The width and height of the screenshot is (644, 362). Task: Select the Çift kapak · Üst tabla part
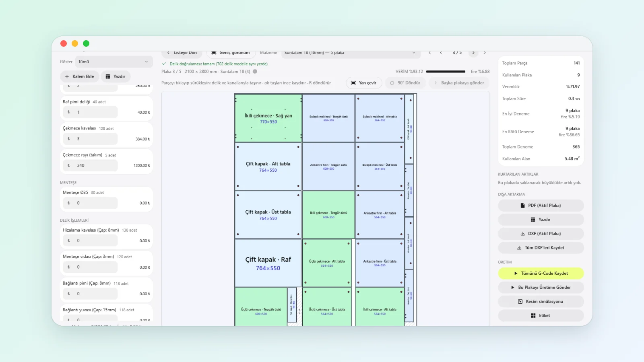tap(268, 215)
